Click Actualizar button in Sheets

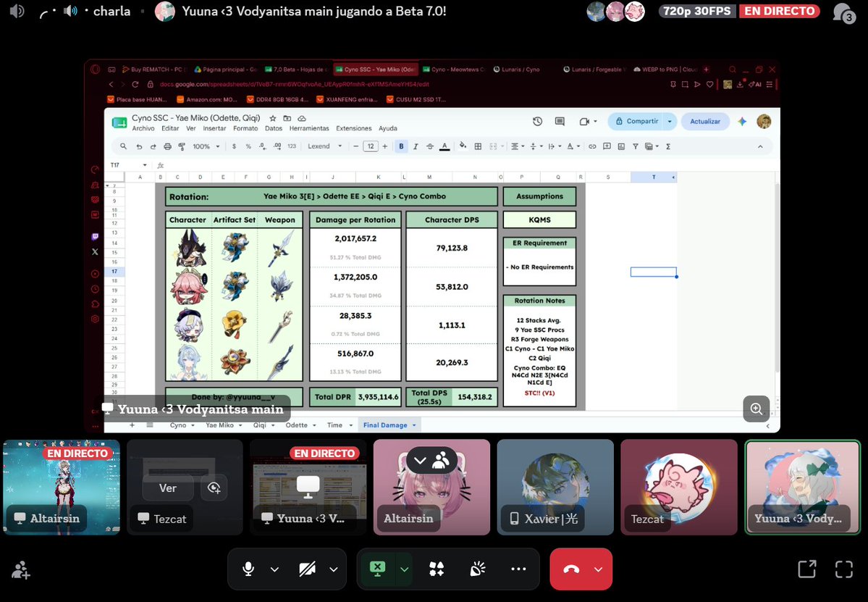704,121
